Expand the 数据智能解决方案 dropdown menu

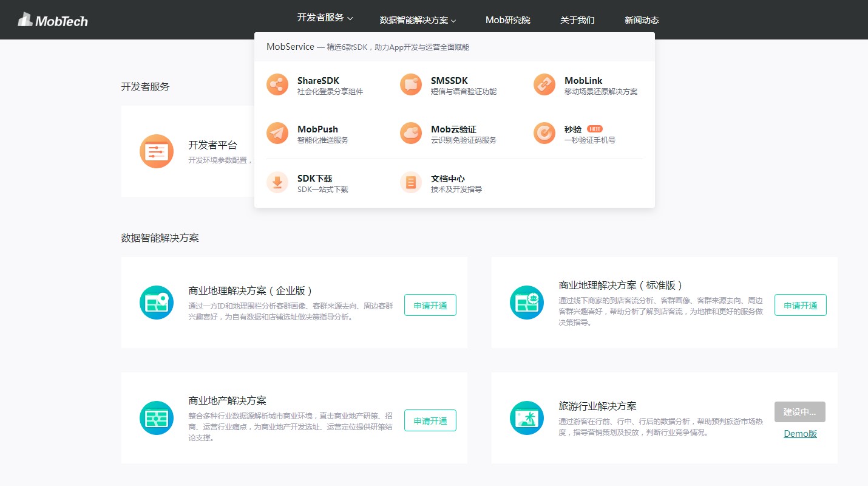coord(418,20)
